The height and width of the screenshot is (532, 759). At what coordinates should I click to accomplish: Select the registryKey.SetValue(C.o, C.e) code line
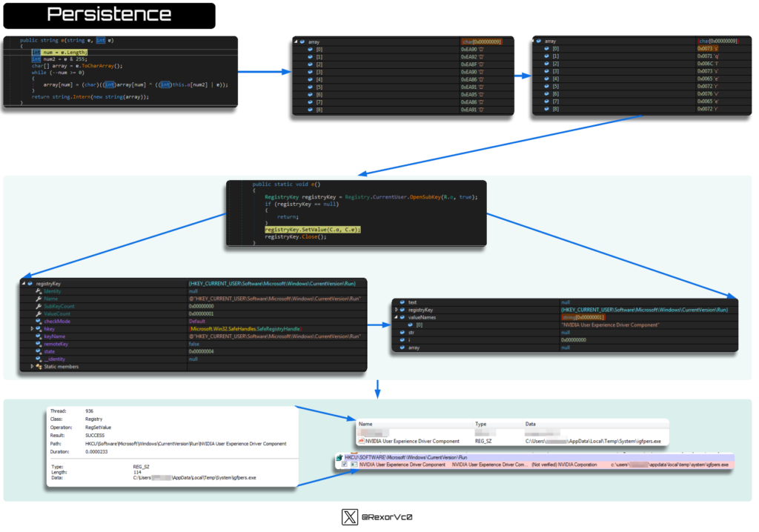(x=312, y=230)
